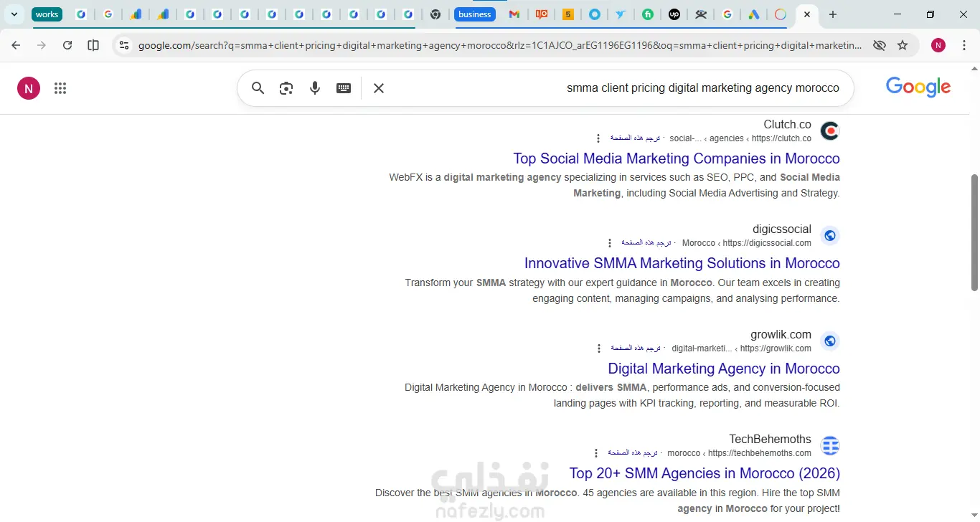Open the Google apps grid
Image resolution: width=980 pixels, height=522 pixels.
point(60,88)
